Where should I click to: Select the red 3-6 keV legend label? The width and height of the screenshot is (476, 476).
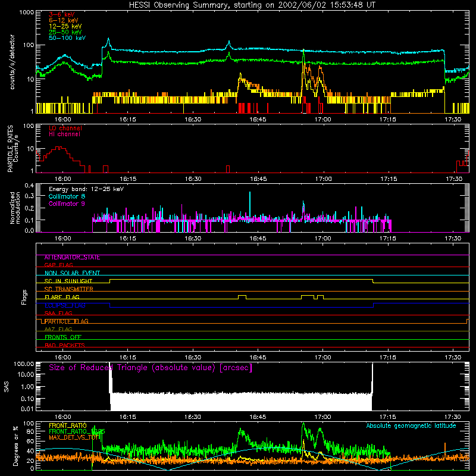[61, 14]
